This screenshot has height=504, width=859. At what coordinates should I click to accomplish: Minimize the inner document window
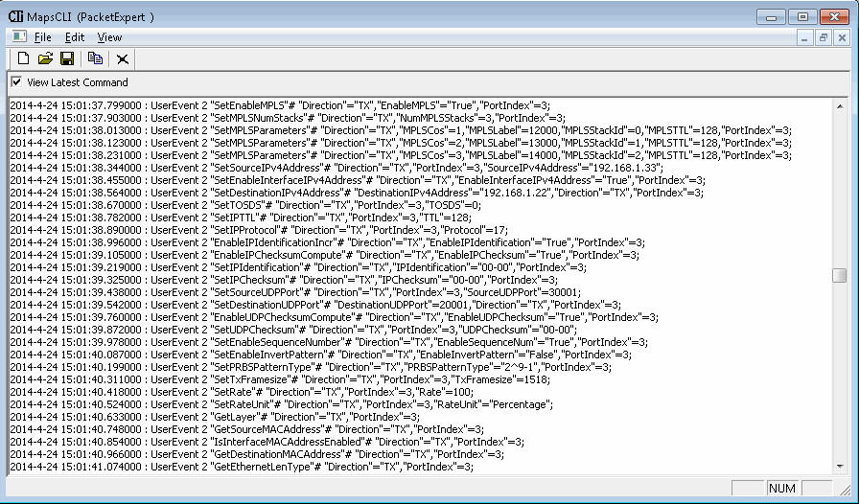(x=804, y=37)
